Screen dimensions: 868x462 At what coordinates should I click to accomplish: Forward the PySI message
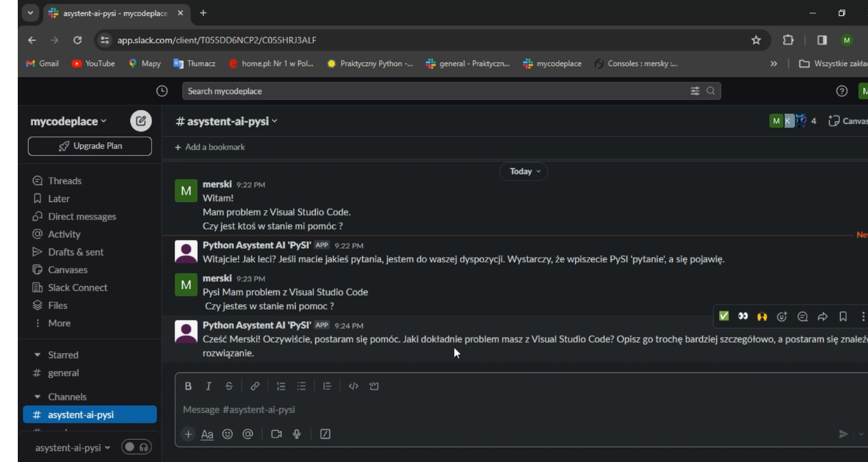[x=823, y=316]
